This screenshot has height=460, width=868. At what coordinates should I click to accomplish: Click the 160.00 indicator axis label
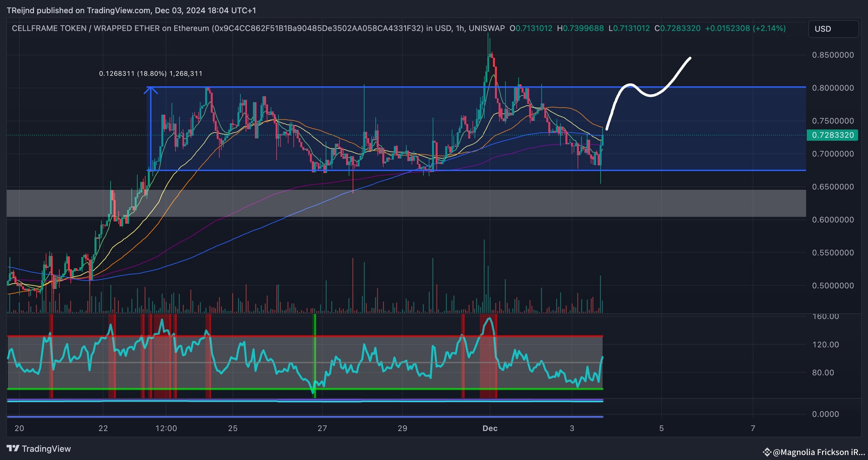tap(826, 316)
